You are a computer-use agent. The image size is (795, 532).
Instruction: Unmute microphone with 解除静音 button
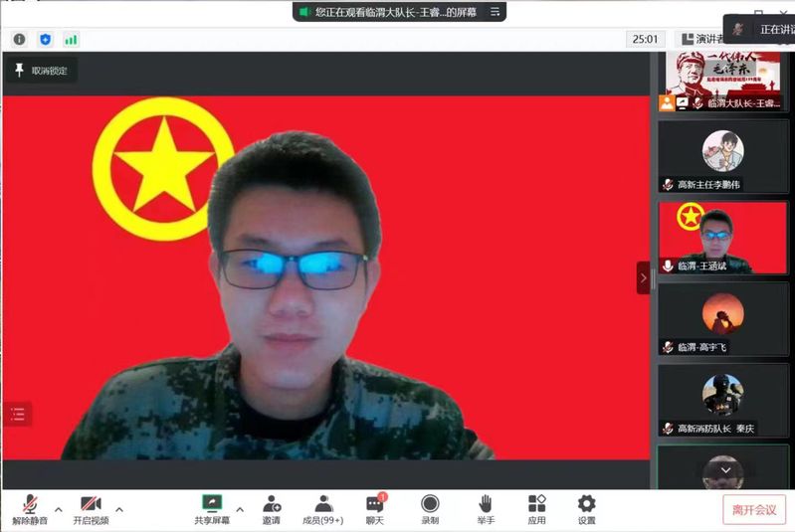pyautogui.click(x=30, y=510)
